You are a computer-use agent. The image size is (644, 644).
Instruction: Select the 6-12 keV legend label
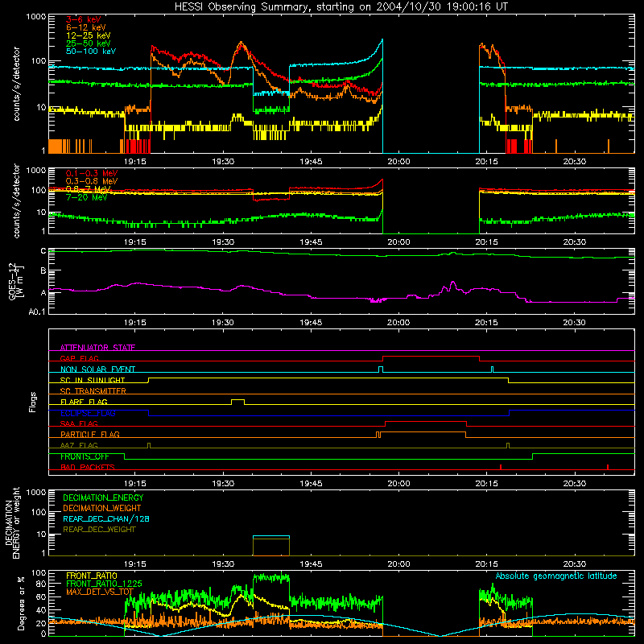click(x=86, y=27)
